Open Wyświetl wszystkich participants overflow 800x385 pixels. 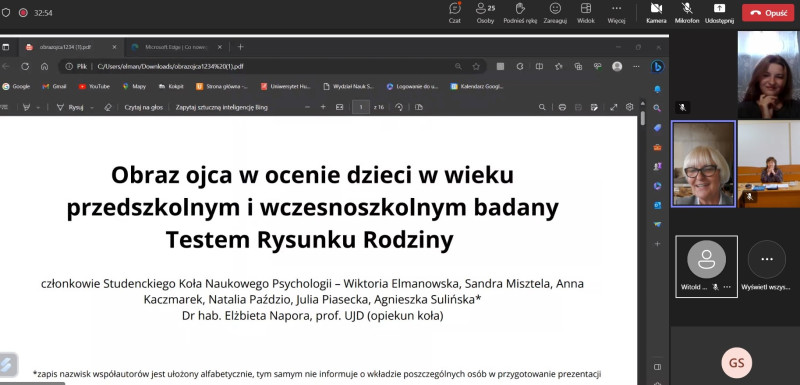767,266
